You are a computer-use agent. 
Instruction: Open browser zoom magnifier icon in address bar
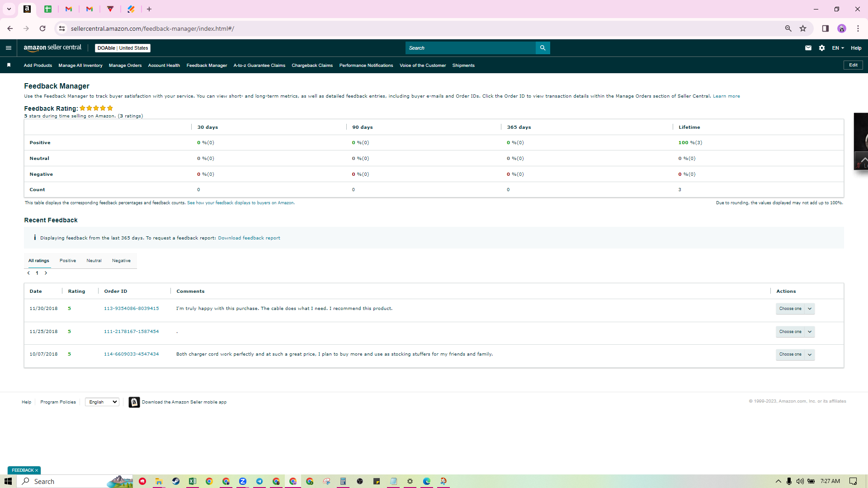click(x=788, y=28)
